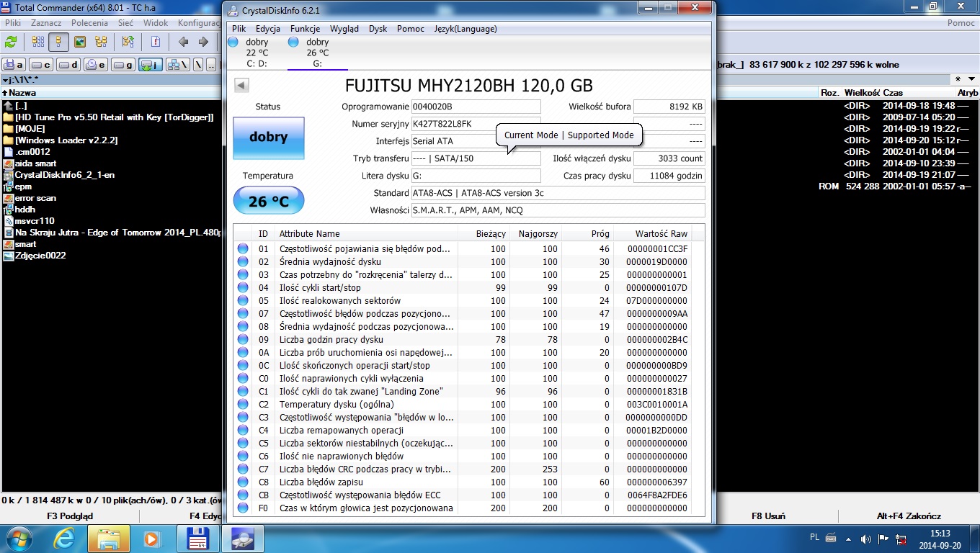Viewport: 980px width, 553px height.
Task: Switch to Total Commander on the taskbar
Action: [197, 539]
